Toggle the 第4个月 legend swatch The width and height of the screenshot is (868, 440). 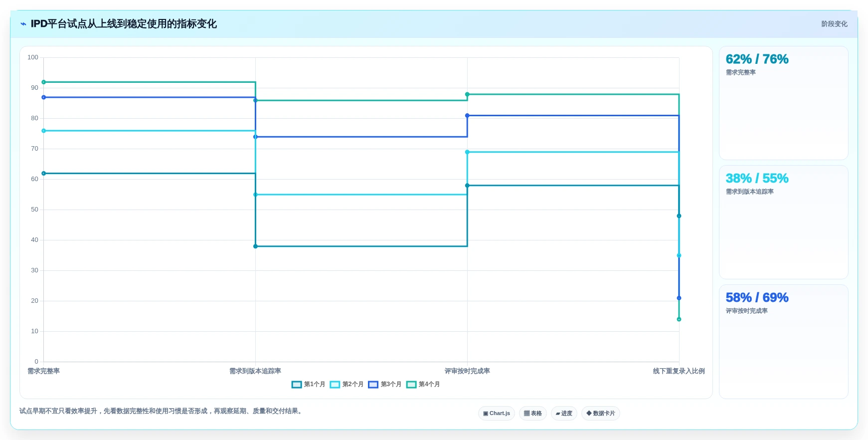411,385
